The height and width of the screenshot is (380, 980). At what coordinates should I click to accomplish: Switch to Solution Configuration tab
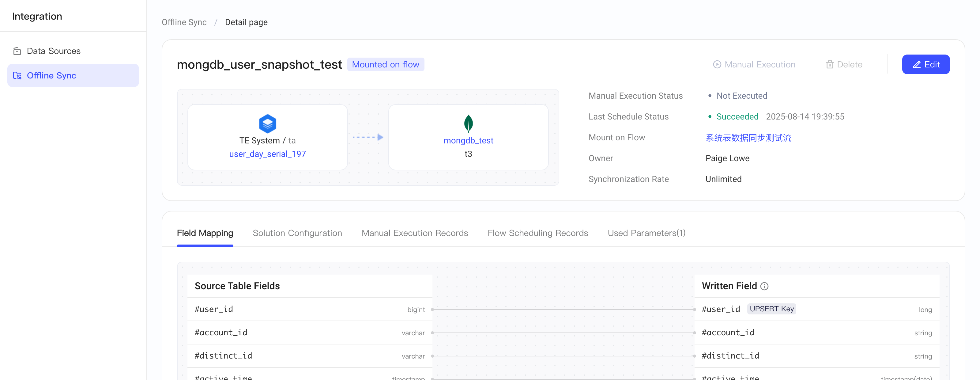click(297, 233)
